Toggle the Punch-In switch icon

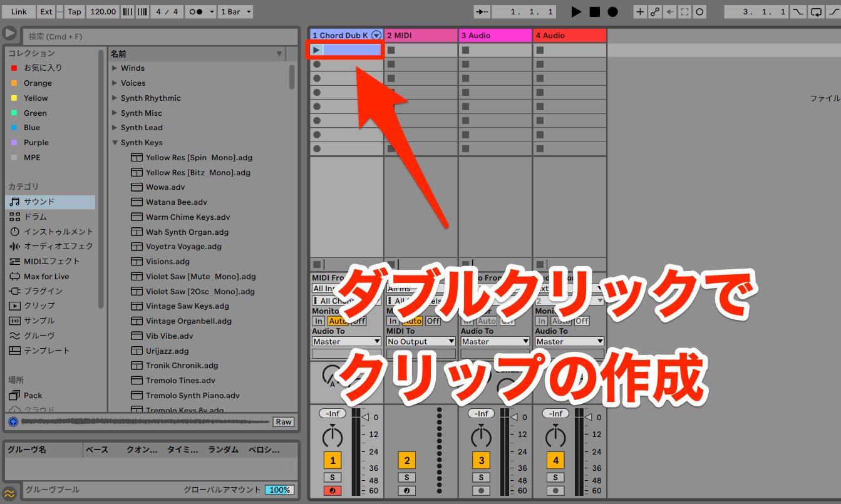pyautogui.click(x=798, y=12)
